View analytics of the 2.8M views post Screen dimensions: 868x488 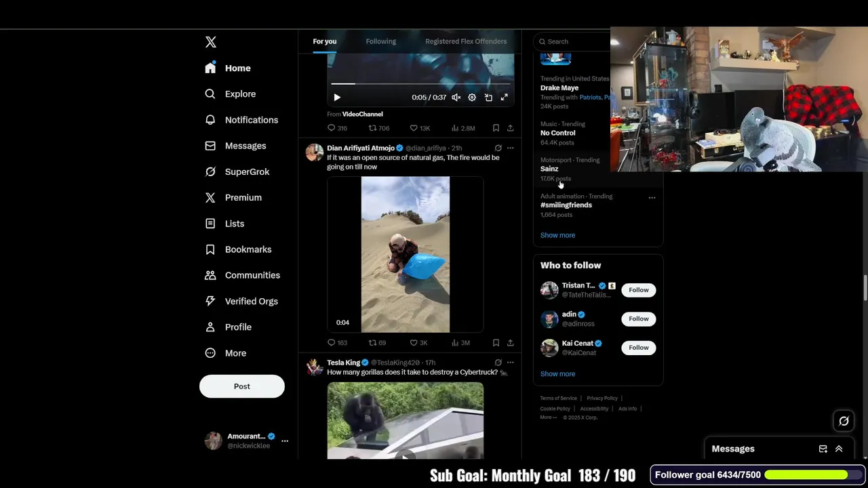[462, 128]
